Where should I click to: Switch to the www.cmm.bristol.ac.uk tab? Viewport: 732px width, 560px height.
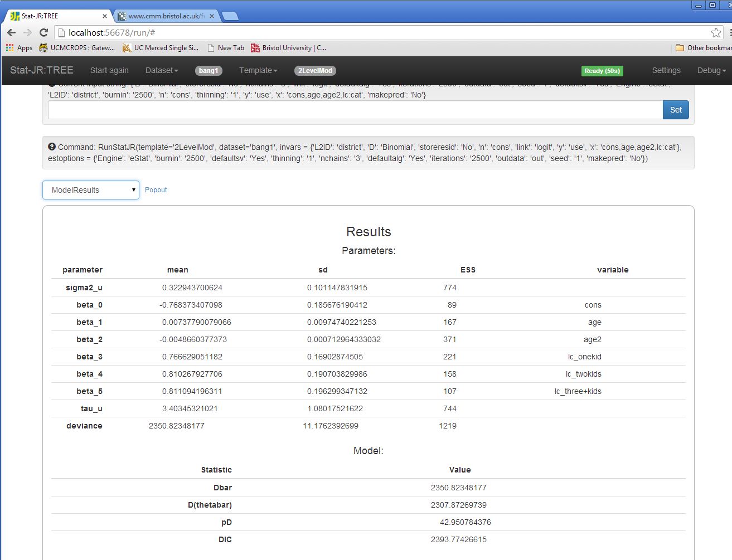tap(166, 16)
